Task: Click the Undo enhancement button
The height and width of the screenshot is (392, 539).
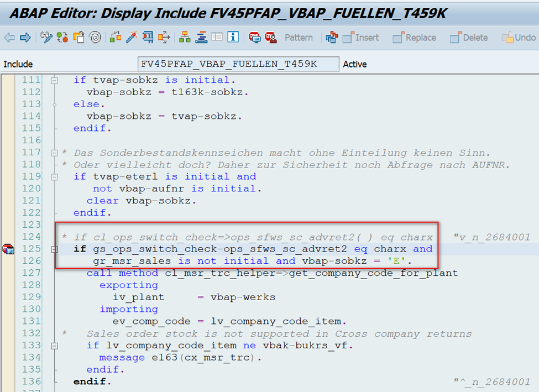Action: (x=519, y=37)
